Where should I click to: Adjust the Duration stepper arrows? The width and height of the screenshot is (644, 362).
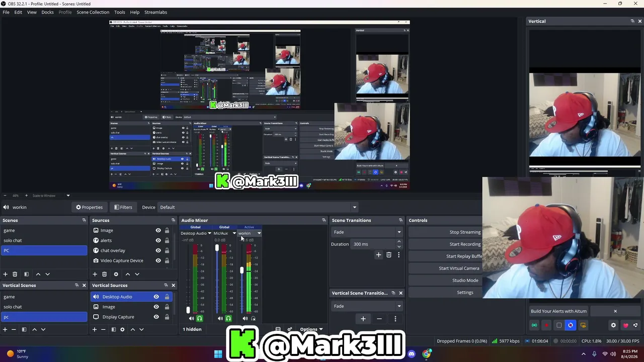point(399,244)
